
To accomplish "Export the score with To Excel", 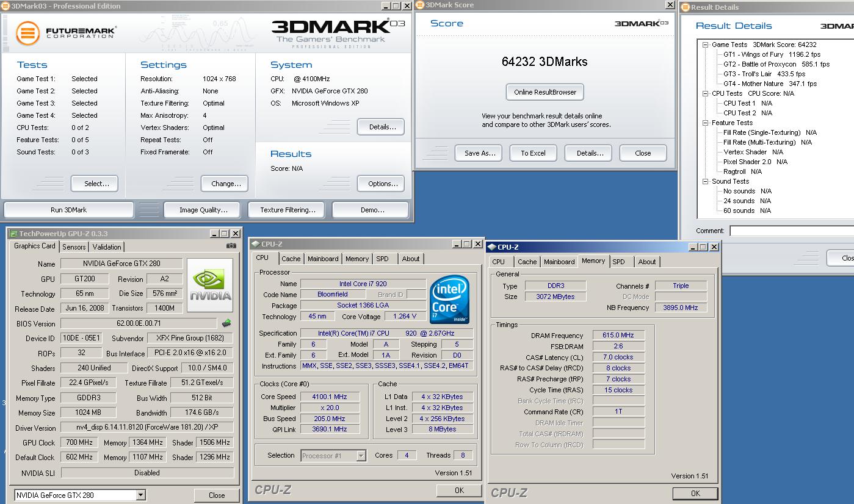I will pos(533,153).
